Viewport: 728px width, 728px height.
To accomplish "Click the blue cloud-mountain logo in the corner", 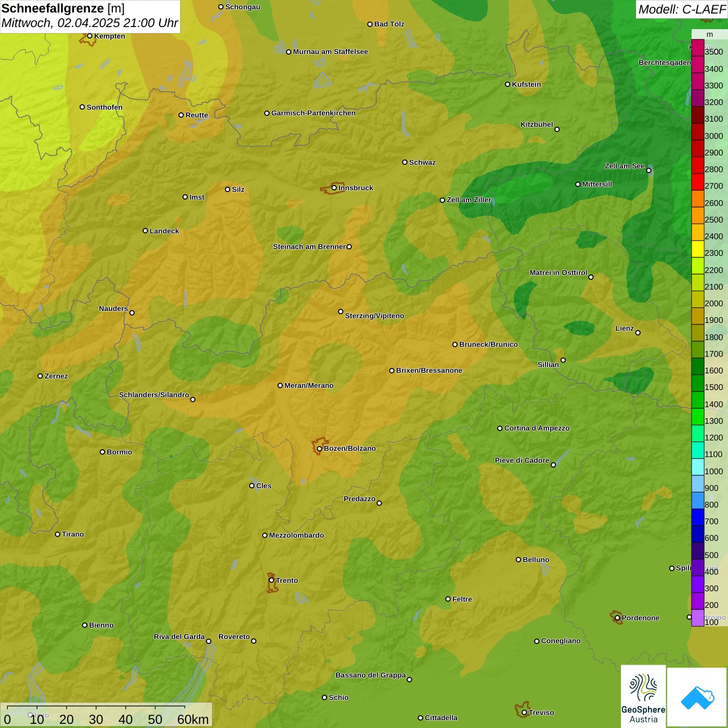I will 697,698.
